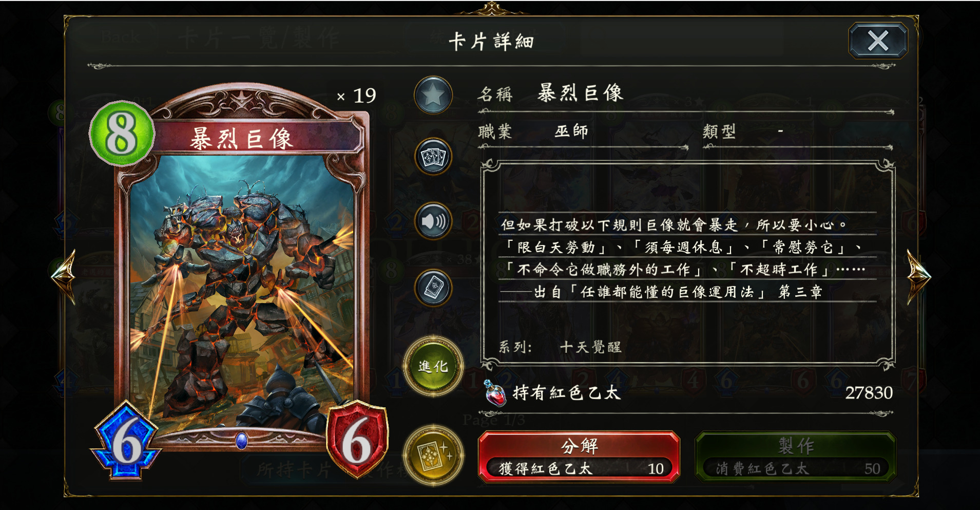Screen dimensions: 980x510
Task: Click the blue attack 6 gem
Action: point(126,441)
